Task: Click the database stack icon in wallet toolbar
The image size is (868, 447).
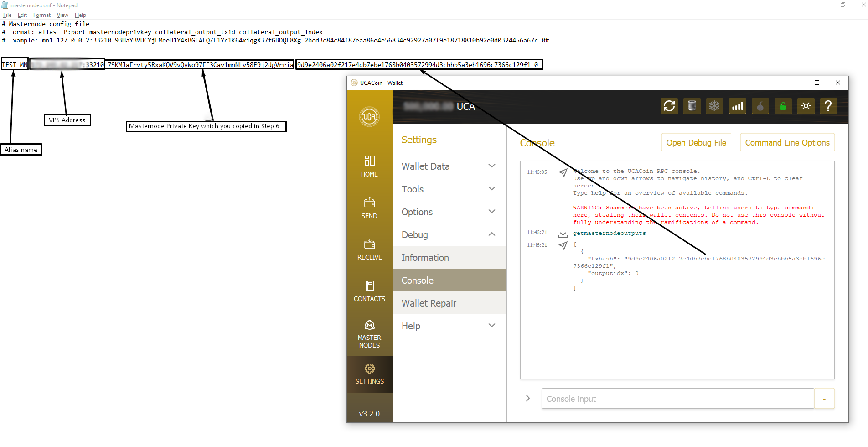Action: coord(692,106)
